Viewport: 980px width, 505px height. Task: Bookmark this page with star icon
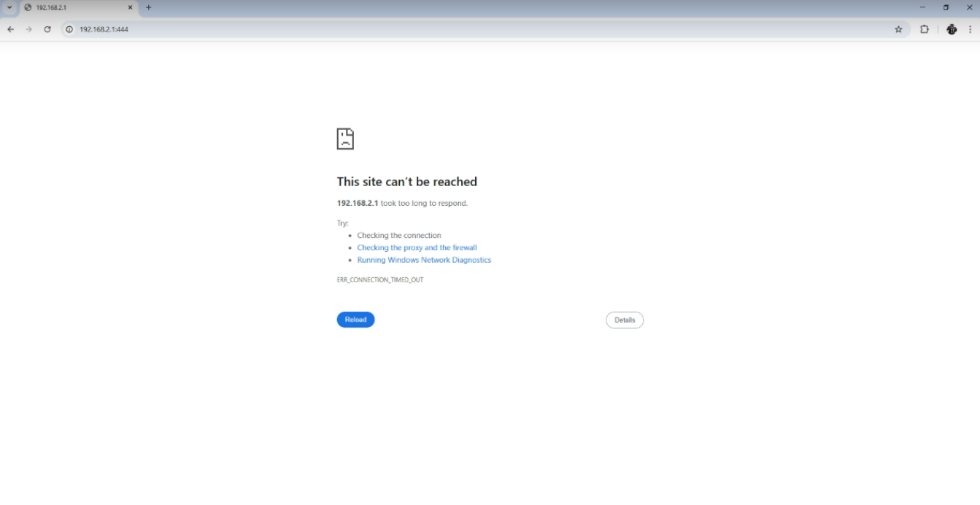[x=898, y=29]
